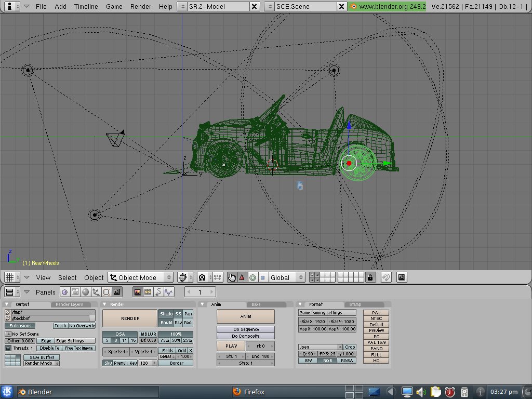Open Scene context icon in Panels header

coord(117,292)
